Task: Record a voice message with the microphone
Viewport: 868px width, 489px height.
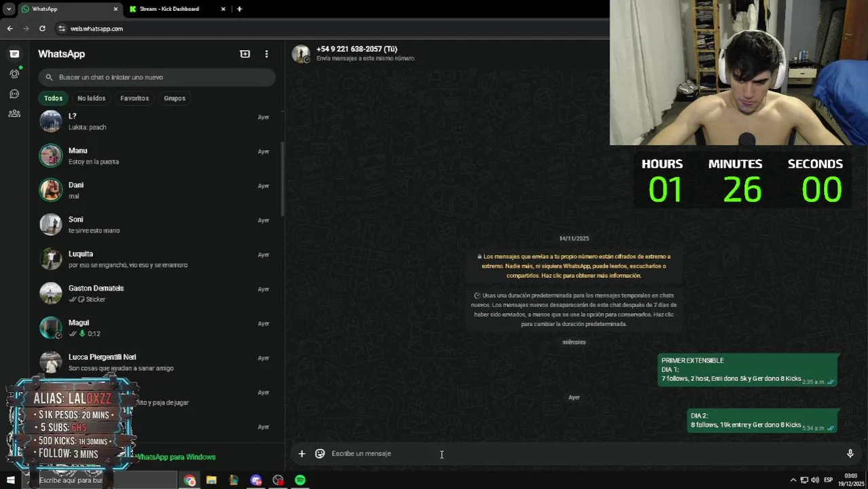Action: pos(850,454)
